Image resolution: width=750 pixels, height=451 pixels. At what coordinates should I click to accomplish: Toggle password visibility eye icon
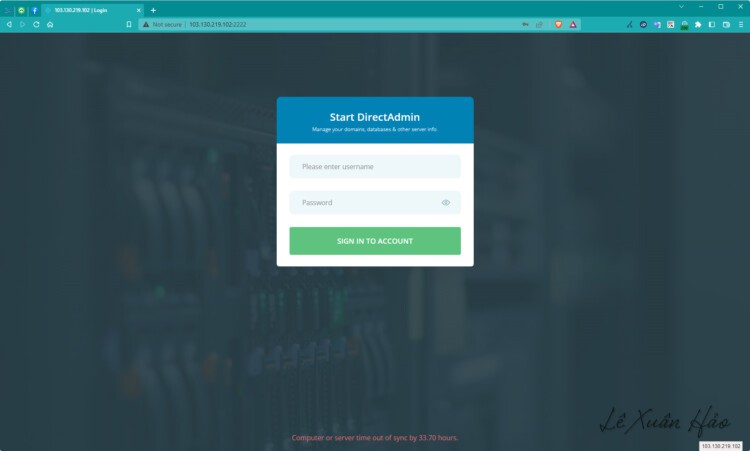[x=446, y=203]
